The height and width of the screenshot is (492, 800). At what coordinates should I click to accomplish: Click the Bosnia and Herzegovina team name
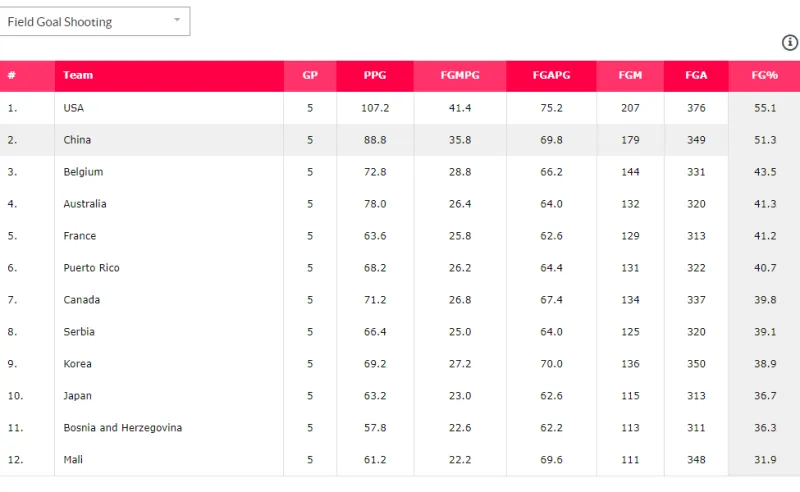pos(122,428)
